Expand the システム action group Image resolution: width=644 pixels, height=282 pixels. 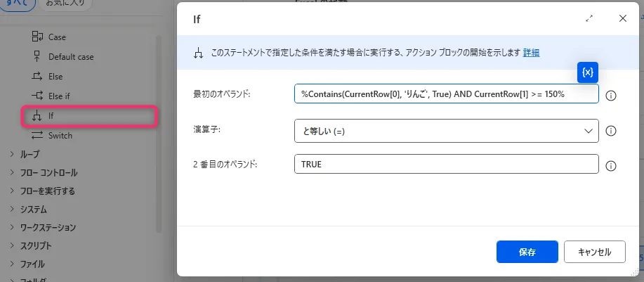coord(33,209)
